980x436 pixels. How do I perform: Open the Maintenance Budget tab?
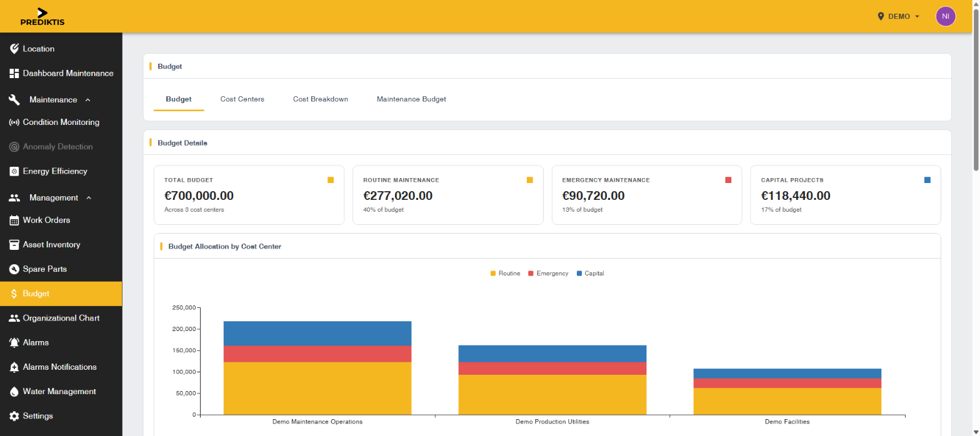click(411, 99)
